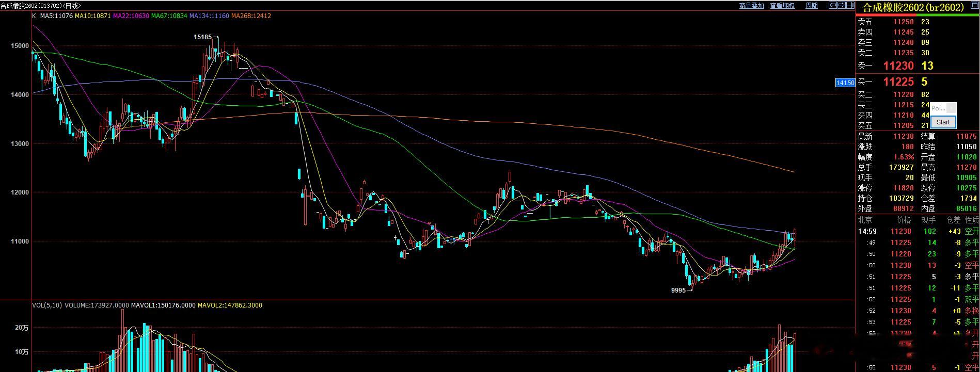The width and height of the screenshot is (980, 372).
Task: Click 开盘 value 11020
Action: click(966, 157)
